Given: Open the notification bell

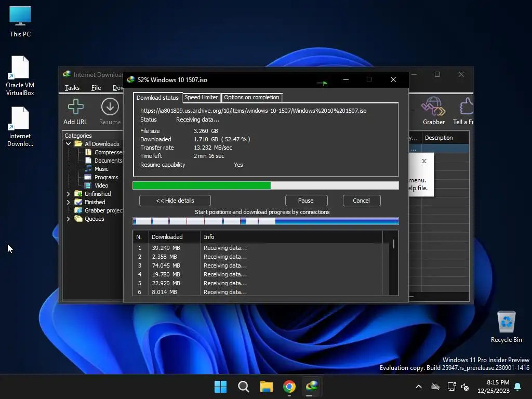Looking at the screenshot, I should 518,387.
